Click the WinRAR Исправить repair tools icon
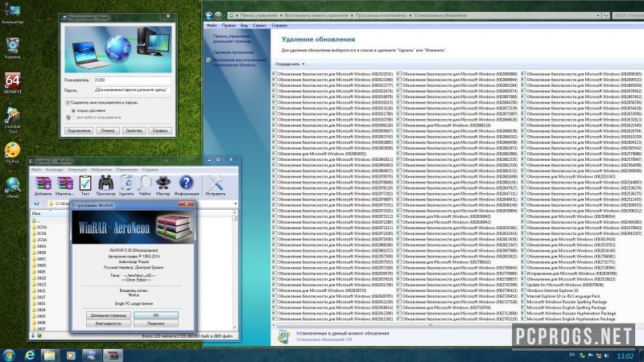The image size is (644, 362). click(215, 183)
